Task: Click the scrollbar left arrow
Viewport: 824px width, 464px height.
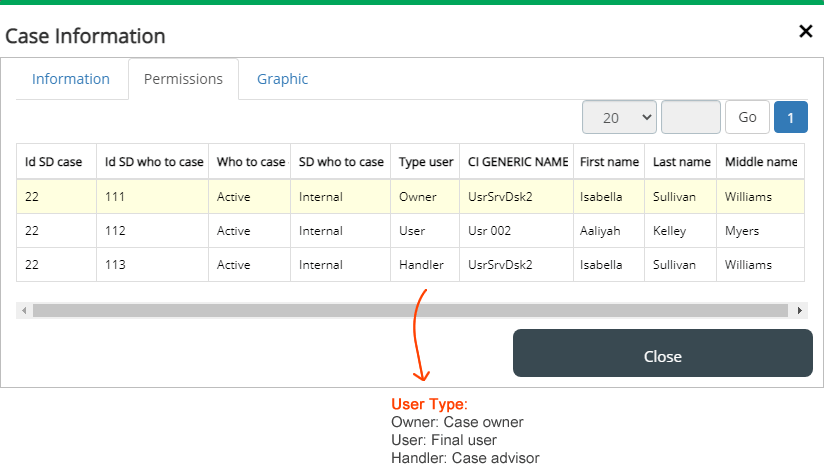Action: (x=24, y=311)
